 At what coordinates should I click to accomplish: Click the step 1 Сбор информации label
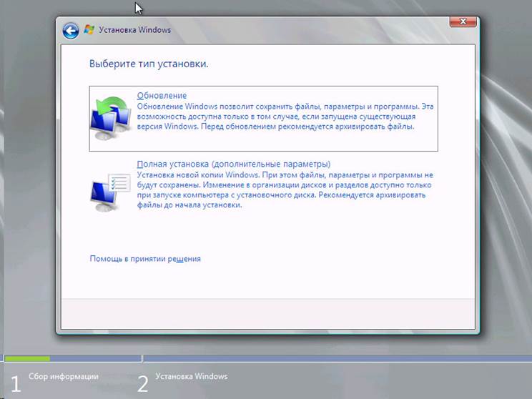(x=64, y=376)
